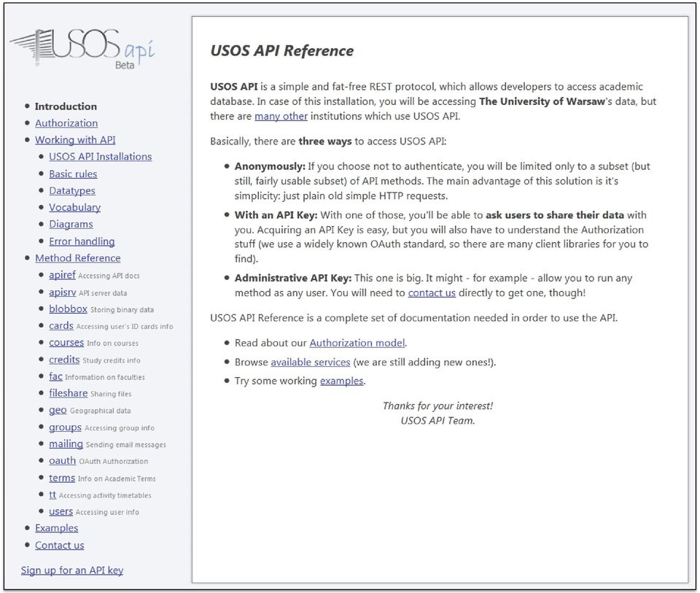
Task: Open the working 'examples' link
Action: coord(341,381)
